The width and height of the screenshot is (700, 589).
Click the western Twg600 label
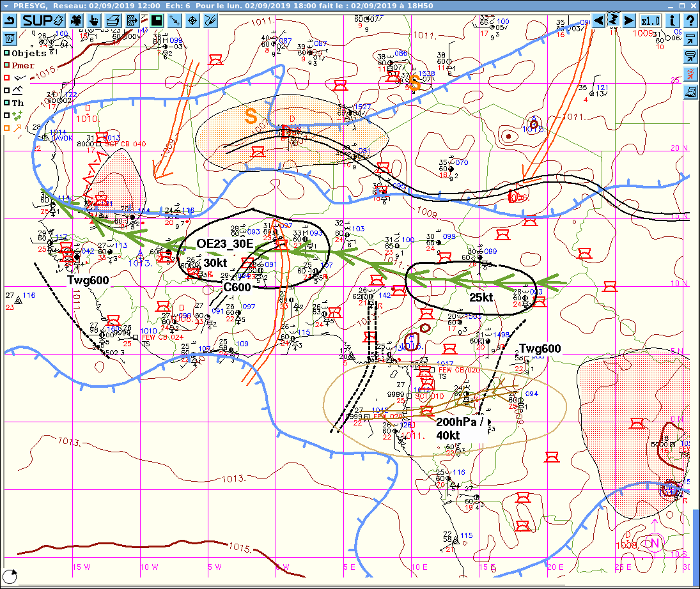point(88,280)
